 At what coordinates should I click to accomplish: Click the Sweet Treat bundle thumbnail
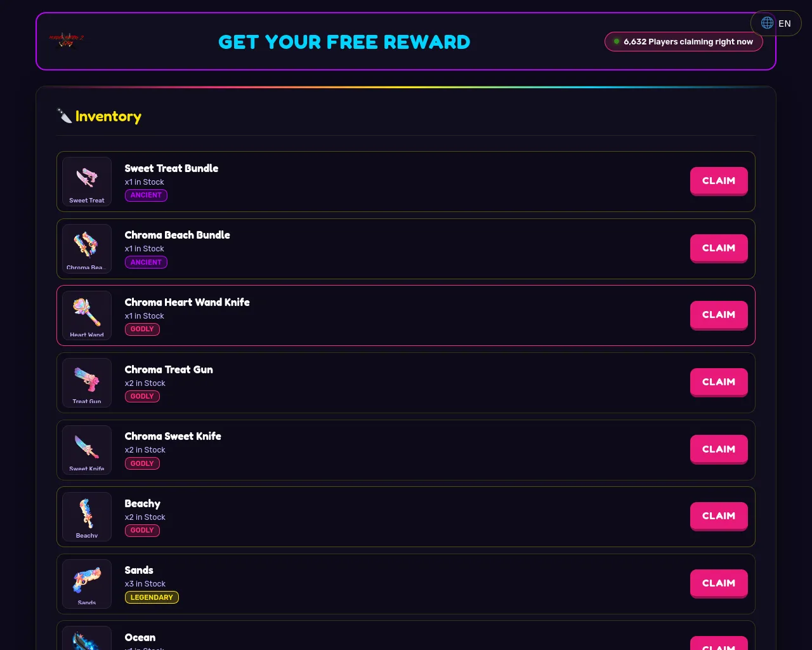(87, 182)
